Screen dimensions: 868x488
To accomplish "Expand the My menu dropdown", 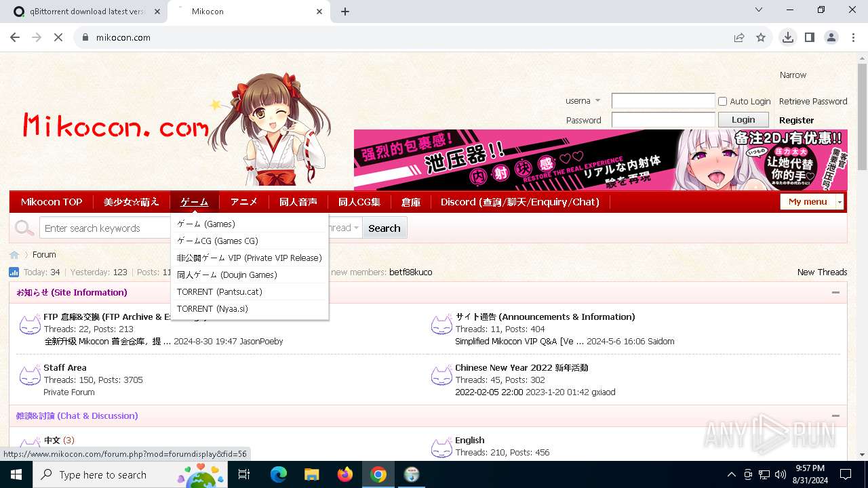I will tap(840, 202).
